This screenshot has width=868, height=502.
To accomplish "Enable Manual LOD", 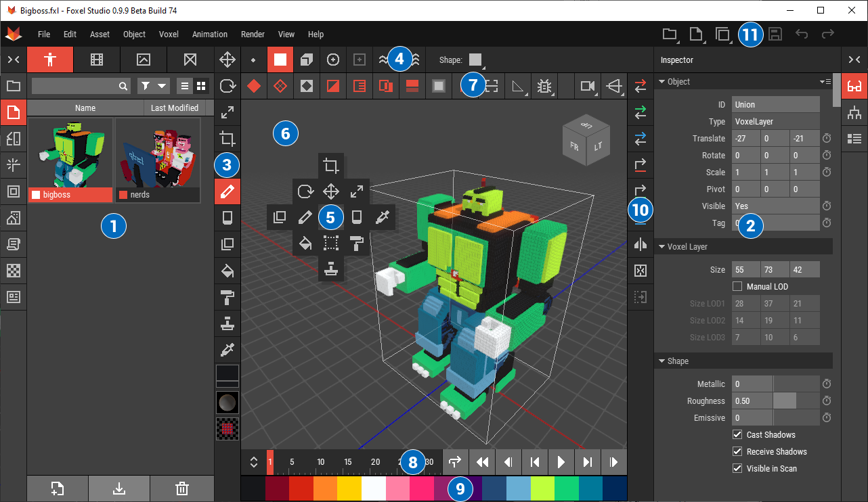I will 737,286.
